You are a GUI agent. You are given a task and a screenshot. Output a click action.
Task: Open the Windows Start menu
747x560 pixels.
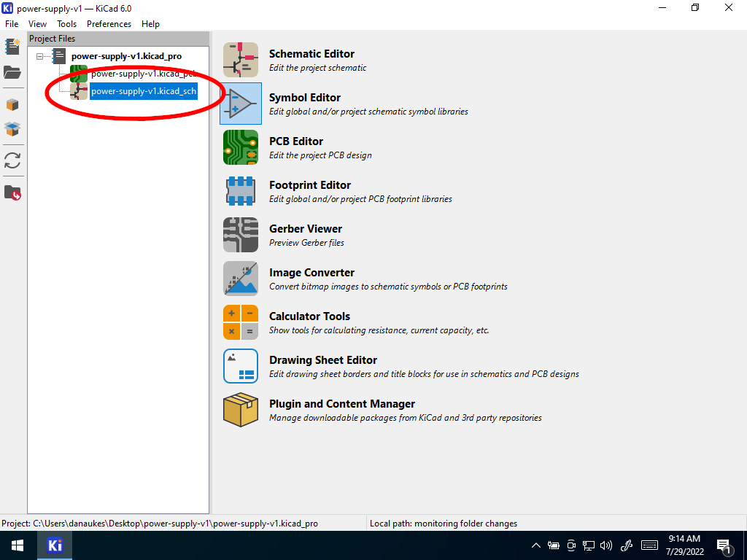(x=18, y=545)
